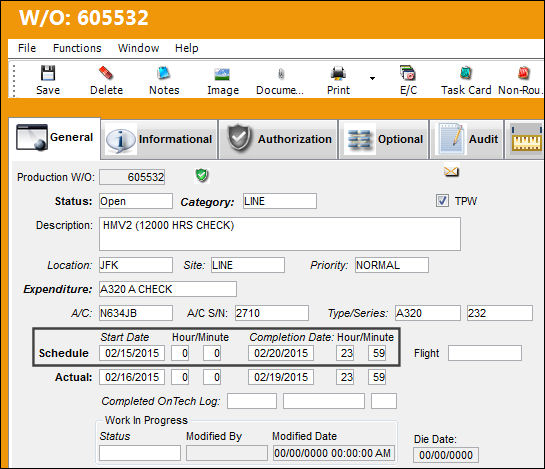Viewport: 545px width, 469px height.
Task: Click Schedule Completion Date 02/20/2015
Action: pos(281,353)
